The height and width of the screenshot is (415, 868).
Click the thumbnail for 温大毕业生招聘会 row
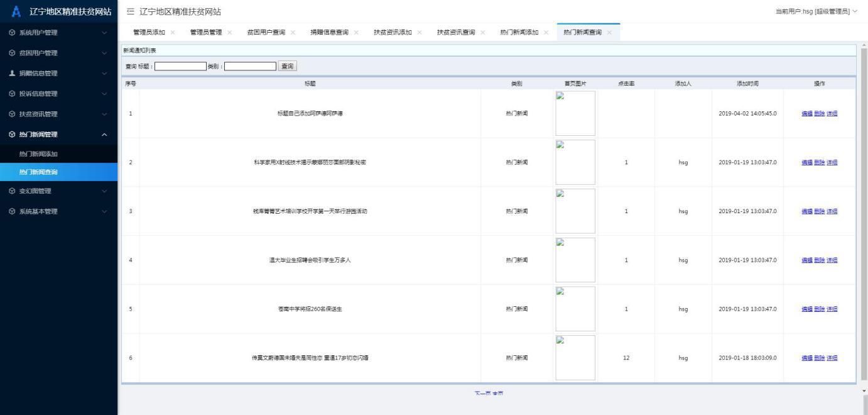point(575,260)
